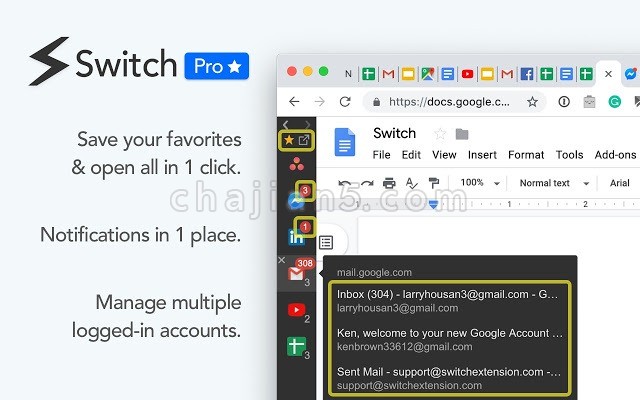Open the briefcase extension icon
The height and width of the screenshot is (400, 640).
(x=589, y=102)
